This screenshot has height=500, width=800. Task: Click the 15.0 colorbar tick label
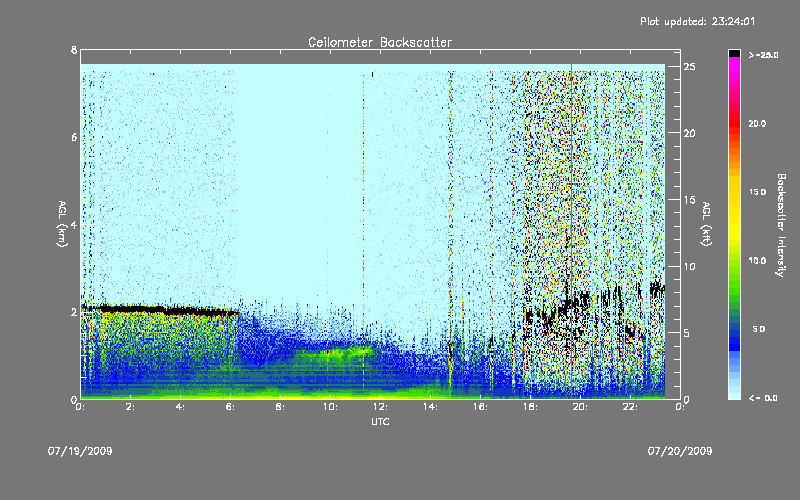coord(757,192)
